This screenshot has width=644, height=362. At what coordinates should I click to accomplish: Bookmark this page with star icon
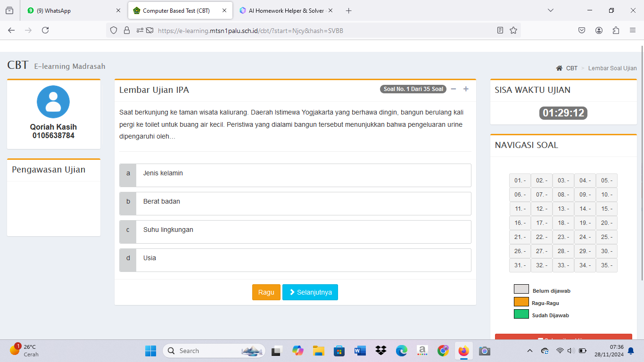pyautogui.click(x=513, y=30)
